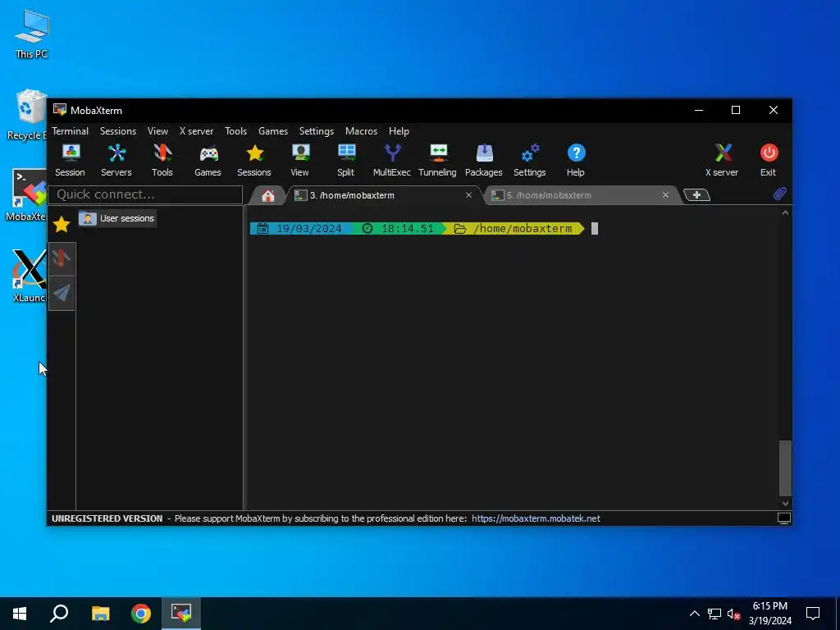
Task: Launch the Games toolbar icon
Action: (x=208, y=160)
